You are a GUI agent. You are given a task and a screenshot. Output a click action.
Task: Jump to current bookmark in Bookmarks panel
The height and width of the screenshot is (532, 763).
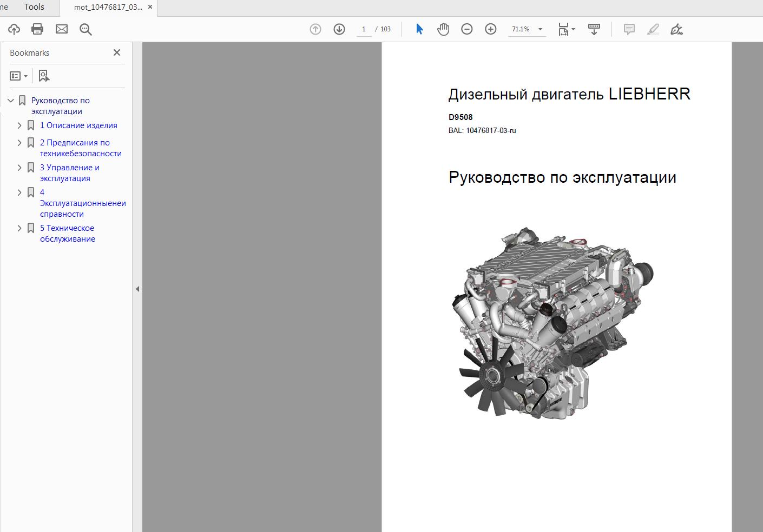tap(43, 75)
